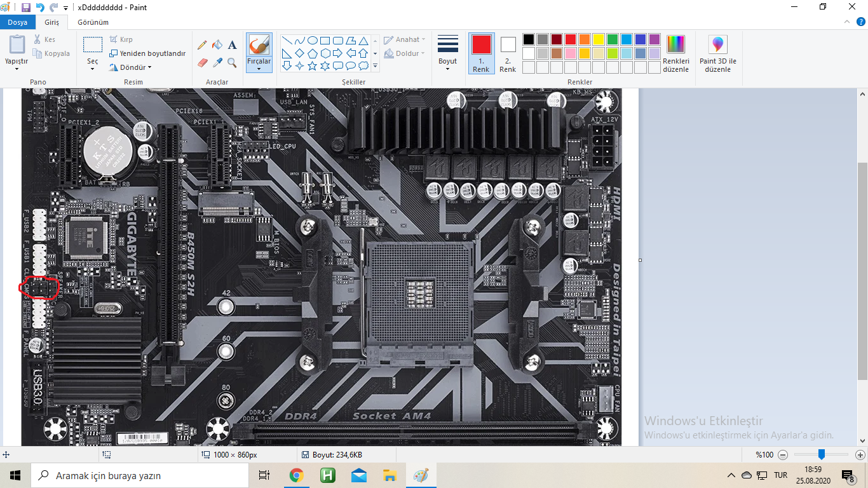Click the Save icon in title bar

[x=26, y=8]
